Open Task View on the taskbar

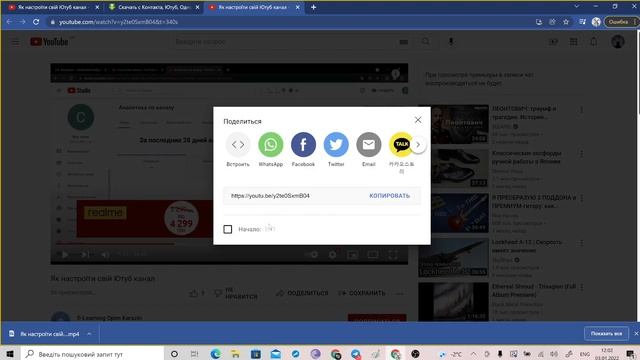coord(194,354)
